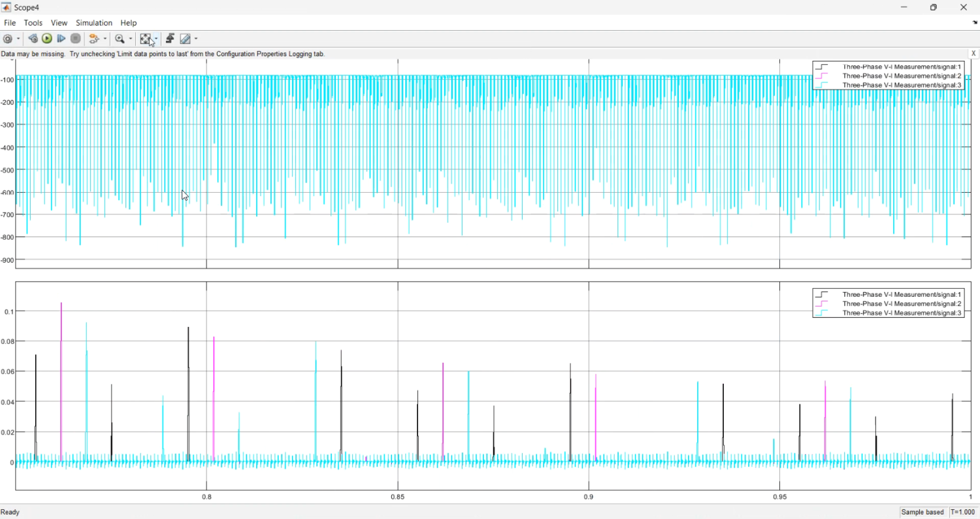Viewport: 980px width, 519px height.
Task: Open the File menu
Action: pos(10,23)
